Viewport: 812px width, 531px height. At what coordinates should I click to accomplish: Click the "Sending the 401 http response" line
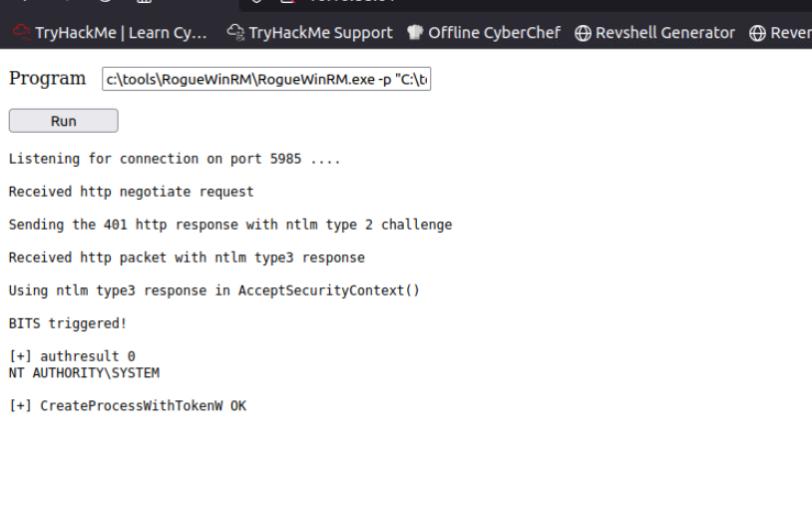click(229, 225)
